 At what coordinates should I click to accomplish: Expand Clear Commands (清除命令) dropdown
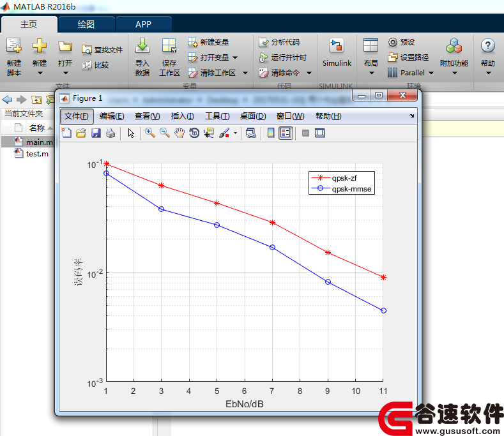pyautogui.click(x=309, y=73)
